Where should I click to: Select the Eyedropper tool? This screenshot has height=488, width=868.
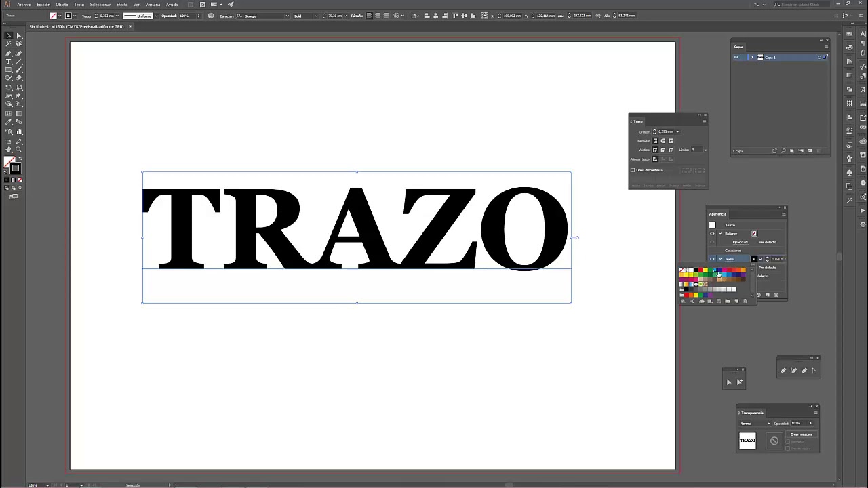pos(9,121)
